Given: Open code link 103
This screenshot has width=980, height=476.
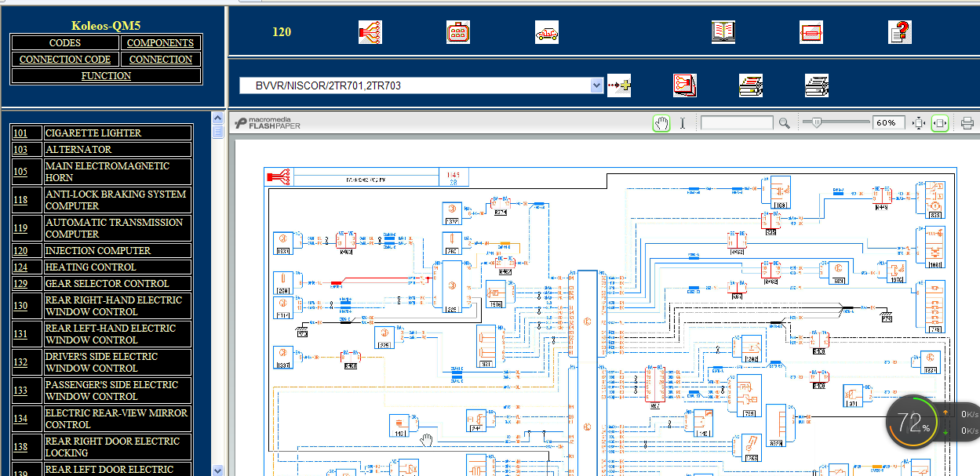Looking at the screenshot, I should (20, 150).
